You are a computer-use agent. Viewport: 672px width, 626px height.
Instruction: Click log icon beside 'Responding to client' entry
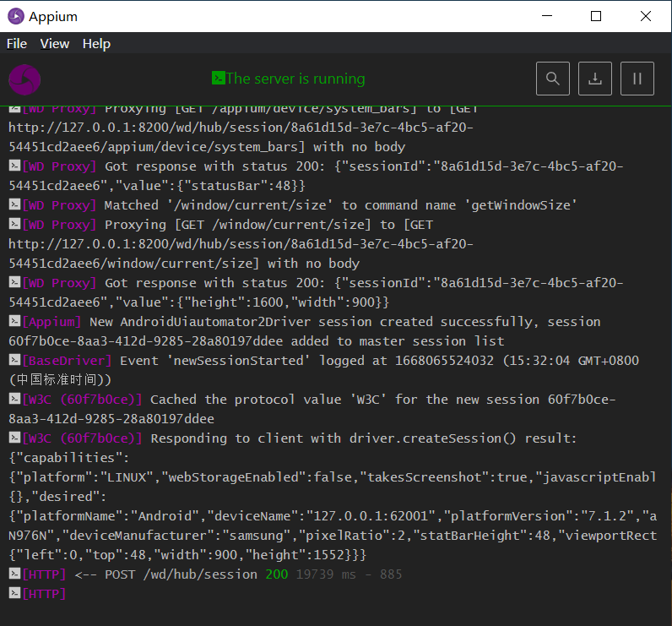point(14,438)
